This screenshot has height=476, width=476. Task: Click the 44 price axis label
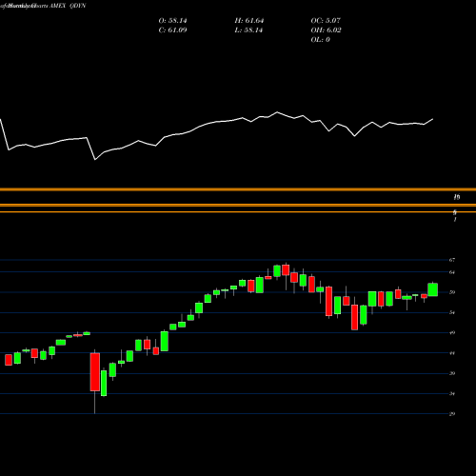(x=452, y=353)
